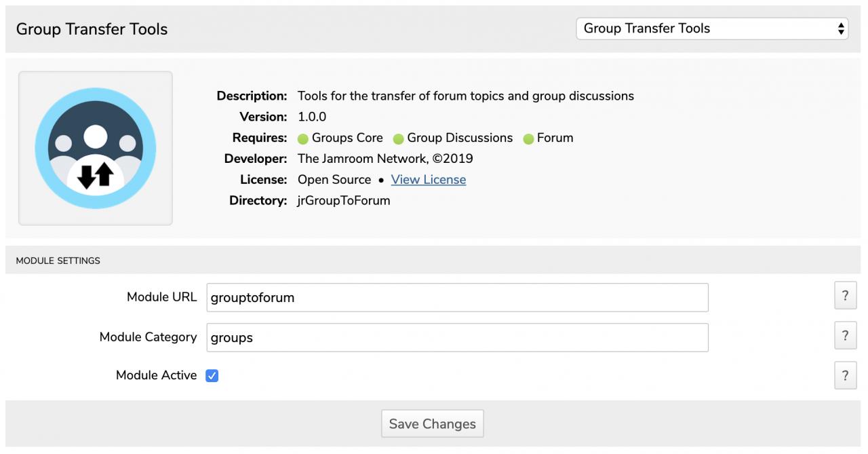The image size is (868, 454).
Task: Open the View License link
Action: (428, 180)
